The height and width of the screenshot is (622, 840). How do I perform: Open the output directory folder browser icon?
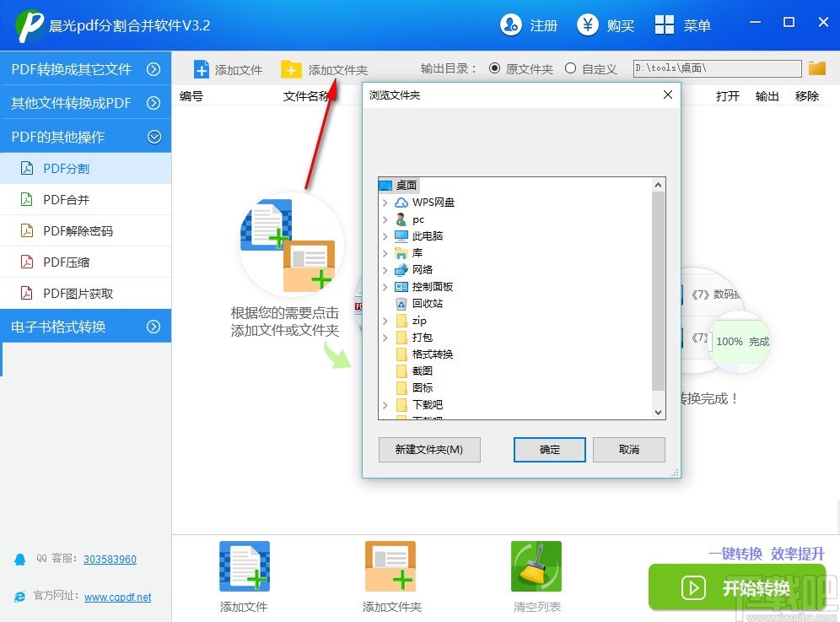[816, 68]
